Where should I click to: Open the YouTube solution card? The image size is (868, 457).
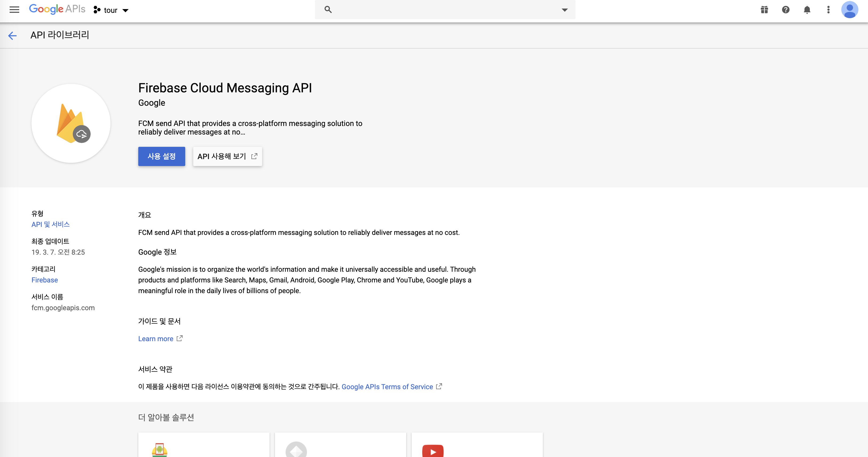pos(477,445)
